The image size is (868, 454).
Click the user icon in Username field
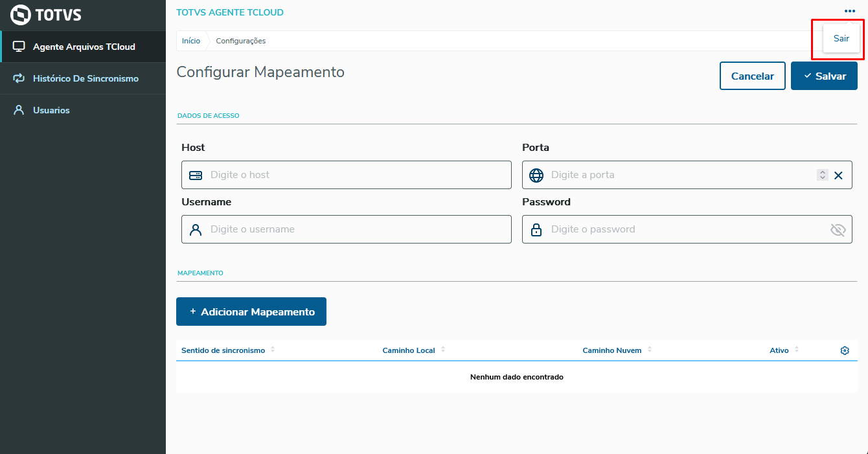[x=196, y=229]
